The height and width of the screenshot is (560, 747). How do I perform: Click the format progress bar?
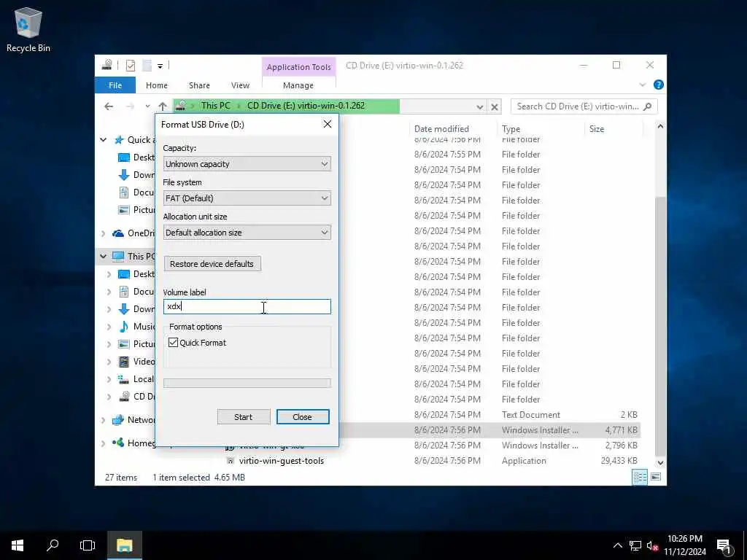click(247, 383)
